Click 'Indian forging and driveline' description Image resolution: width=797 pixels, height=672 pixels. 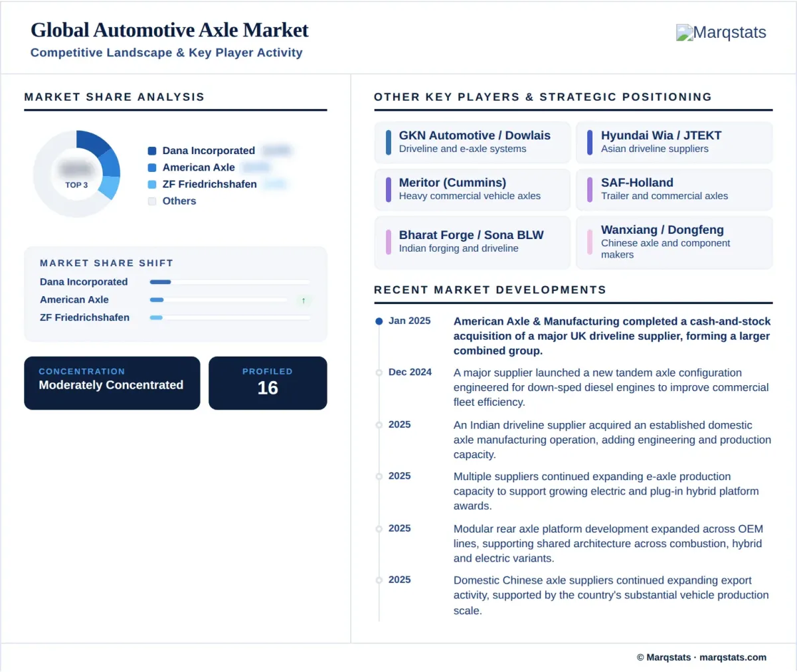(459, 248)
